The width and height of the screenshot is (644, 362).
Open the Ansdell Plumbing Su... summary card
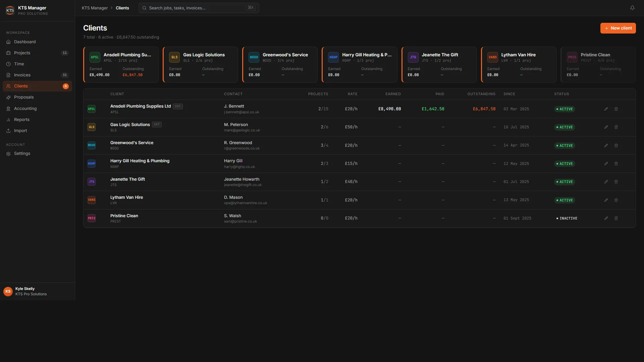pos(121,65)
